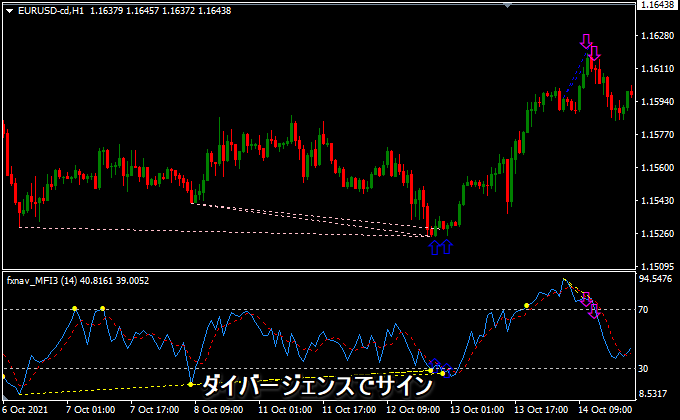Click the current price label 1.16438
Image resolution: width=680 pixels, height=420 pixels.
click(x=657, y=5)
